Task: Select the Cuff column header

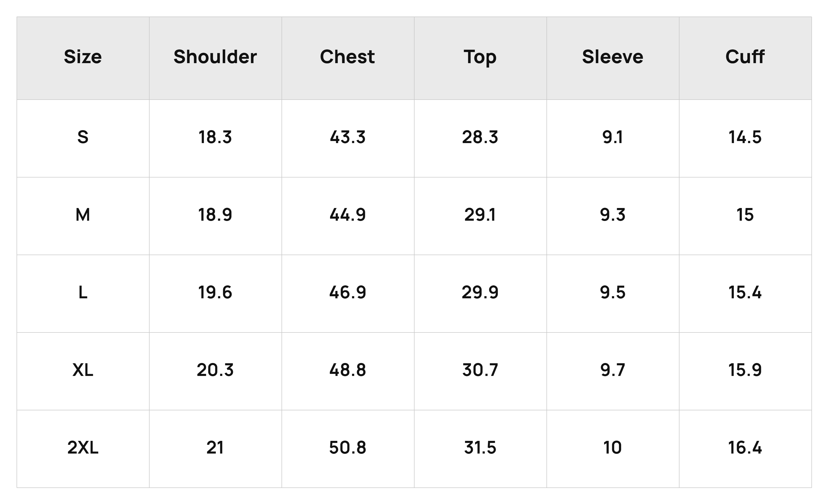Action: pos(745,56)
